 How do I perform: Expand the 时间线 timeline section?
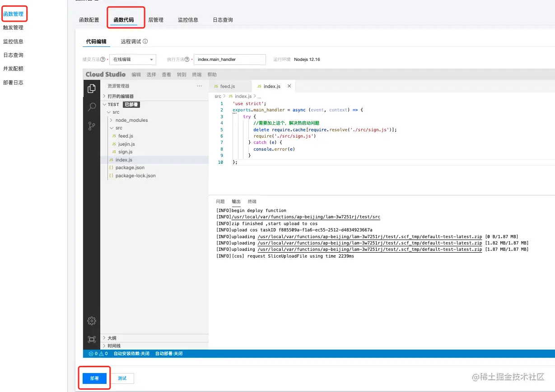point(154,346)
